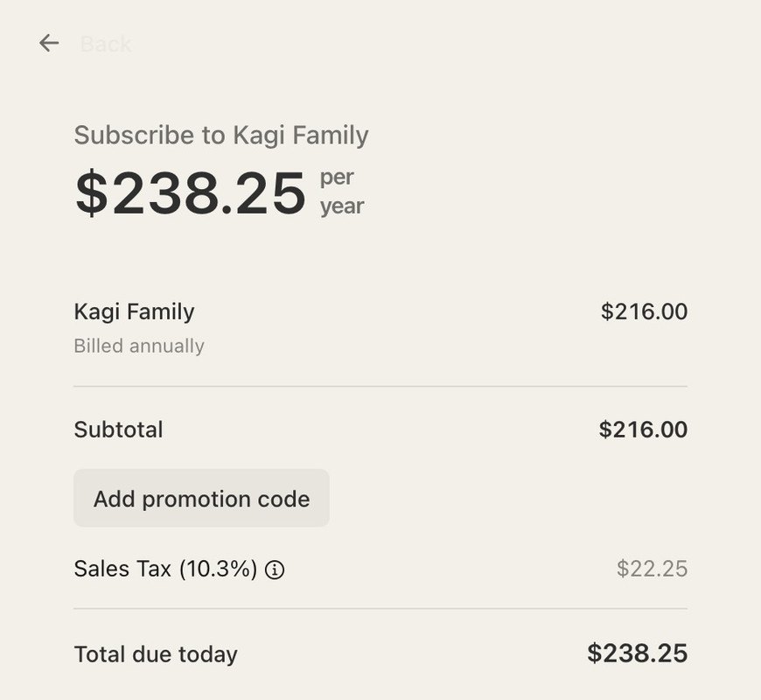
Task: Click the Kagi Family $216.00 amount
Action: coord(644,311)
